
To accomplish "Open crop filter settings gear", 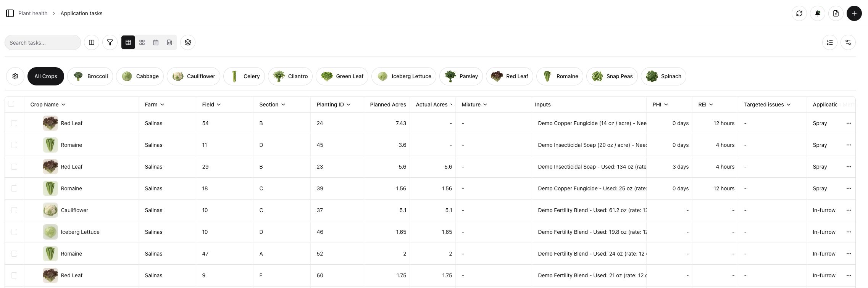I will coord(15,76).
